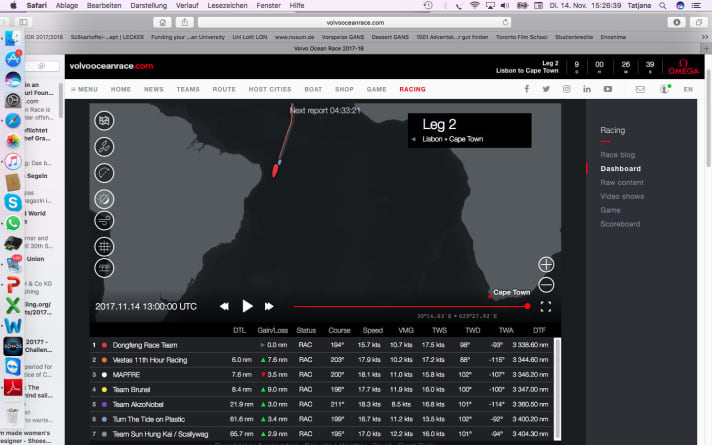Select Team Sun Hung Kai / Scallywag row
The width and height of the screenshot is (712, 445).
[321, 434]
